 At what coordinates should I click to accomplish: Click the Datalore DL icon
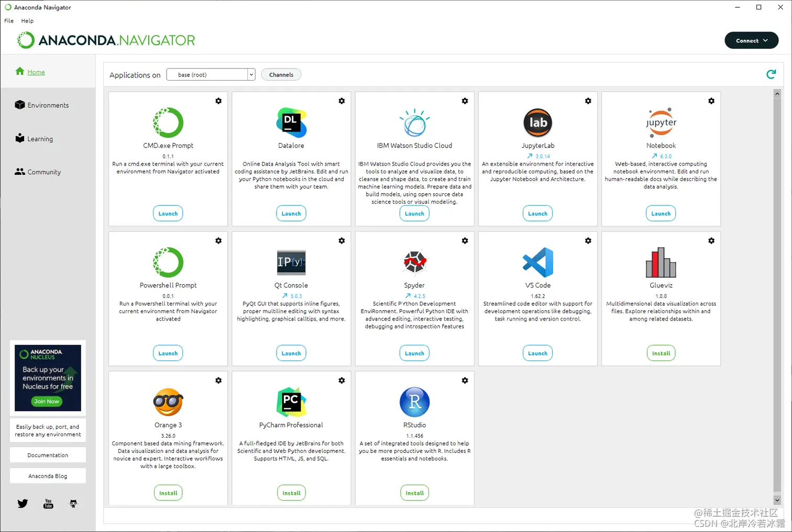coord(291,123)
